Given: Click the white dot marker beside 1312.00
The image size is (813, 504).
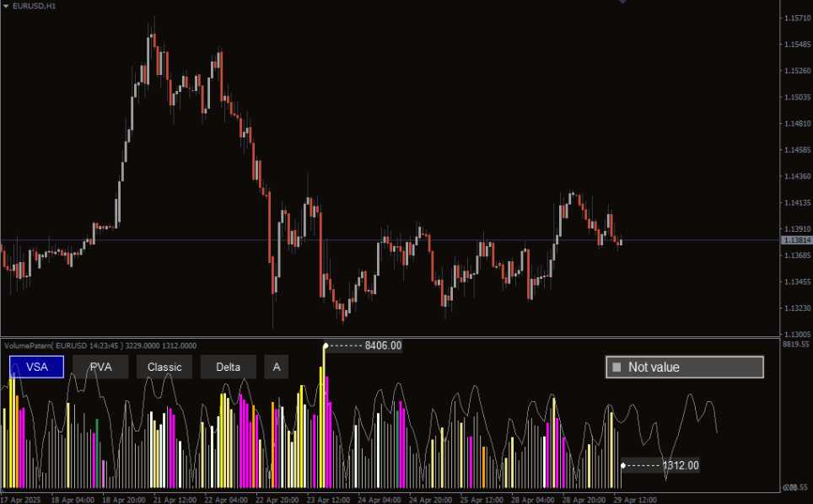Looking at the screenshot, I should click(x=623, y=465).
